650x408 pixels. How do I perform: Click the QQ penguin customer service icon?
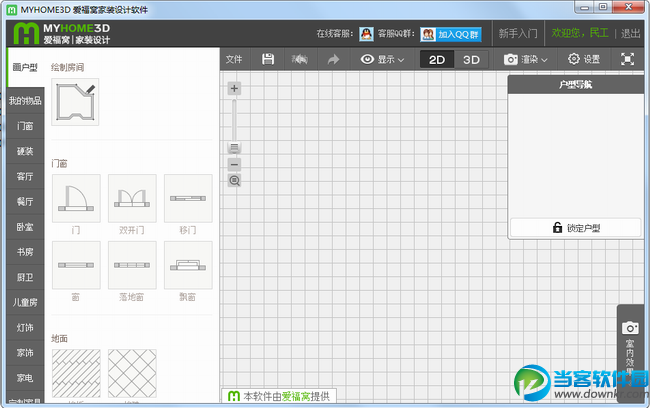(x=366, y=34)
